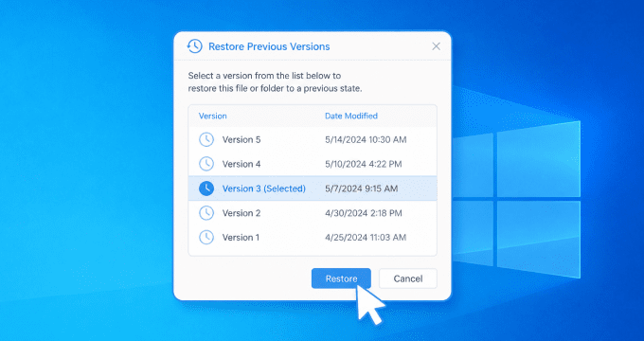
Task: Click the filled clock icon for Version 3
Action: coord(206,188)
